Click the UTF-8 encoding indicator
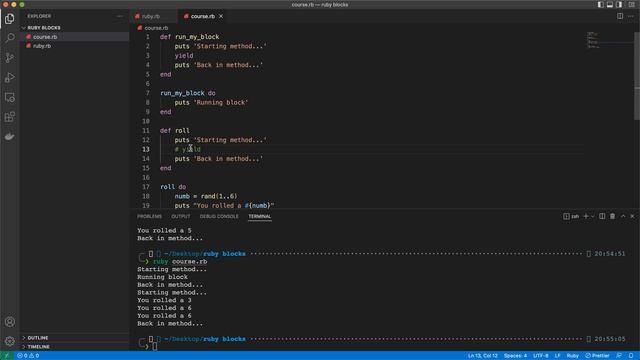This screenshot has height=360, width=640. (541, 356)
